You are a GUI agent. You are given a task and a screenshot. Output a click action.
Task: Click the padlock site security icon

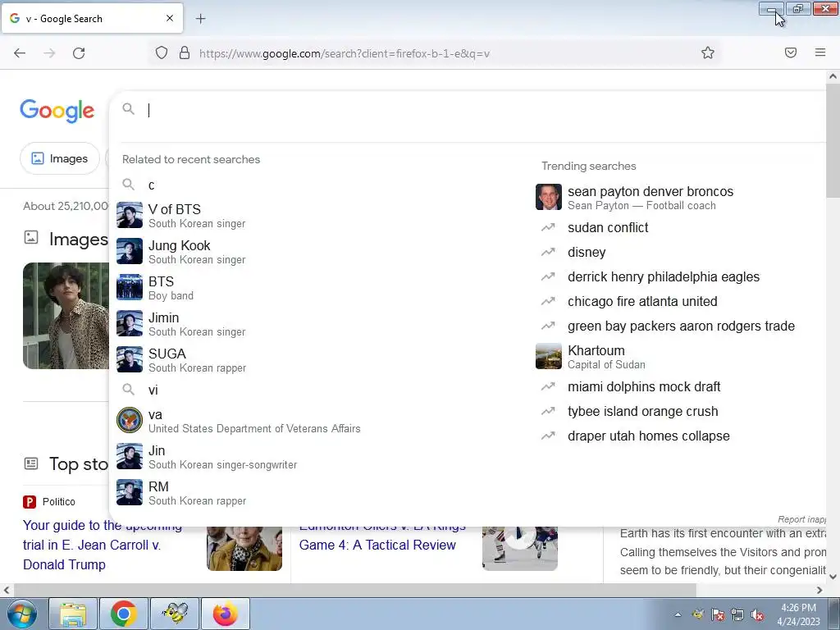[x=185, y=52]
